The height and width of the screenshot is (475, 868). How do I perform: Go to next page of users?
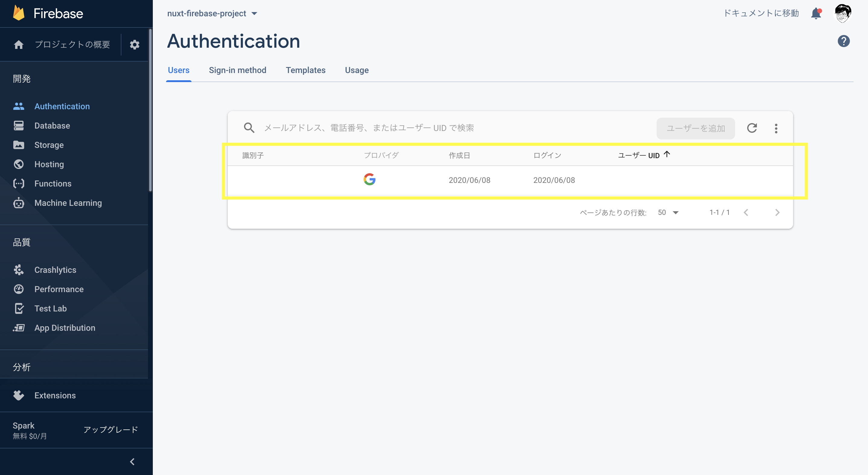coord(777,212)
